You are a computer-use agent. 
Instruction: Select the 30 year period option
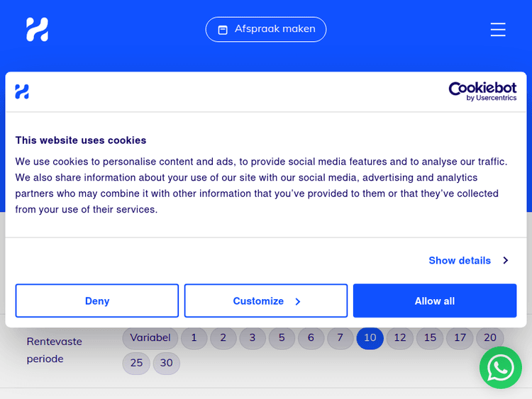(167, 363)
